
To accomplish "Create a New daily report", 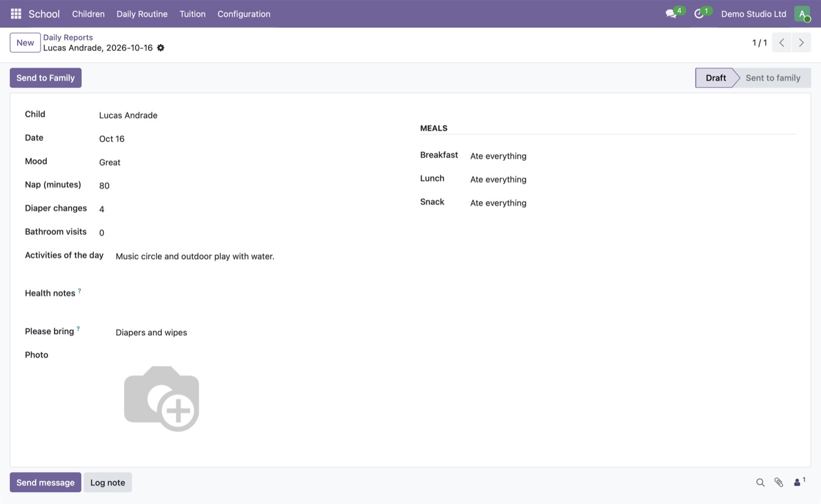I will click(x=25, y=43).
